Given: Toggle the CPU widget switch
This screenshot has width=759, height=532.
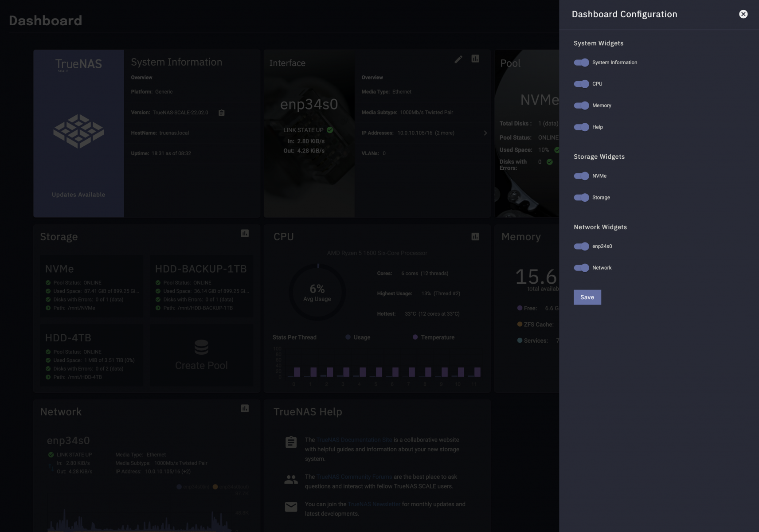Looking at the screenshot, I should coord(581,84).
